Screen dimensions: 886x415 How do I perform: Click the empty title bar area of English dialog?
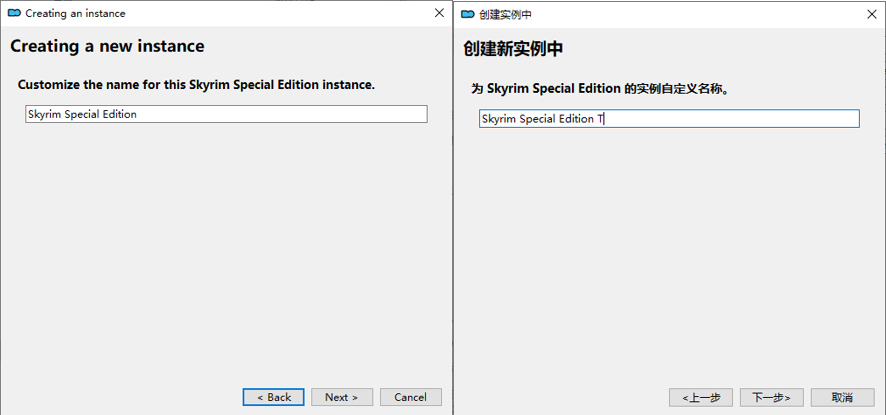pos(280,13)
